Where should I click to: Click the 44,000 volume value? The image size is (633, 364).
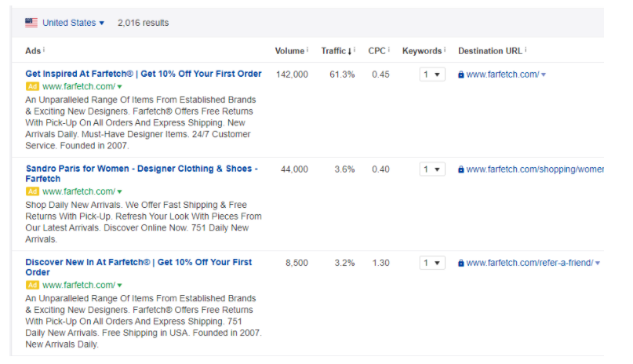[x=294, y=169]
